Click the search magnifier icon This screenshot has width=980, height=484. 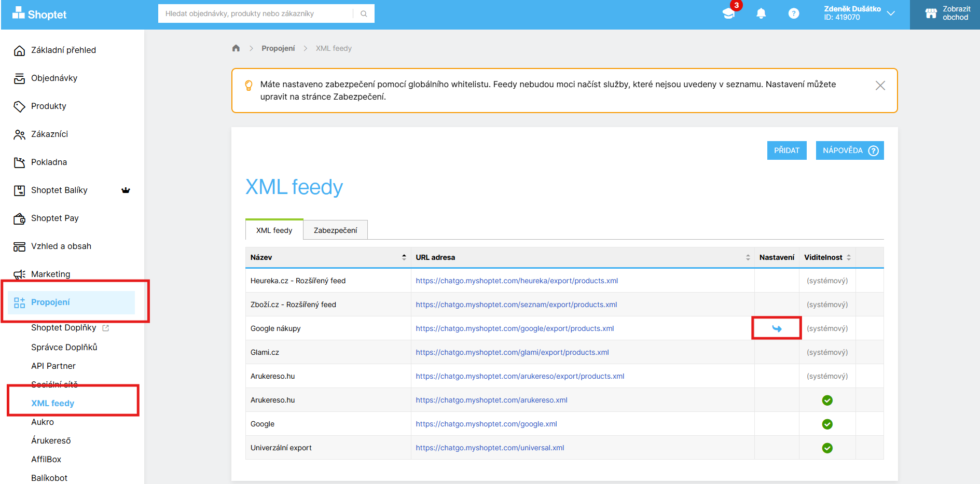(x=364, y=13)
